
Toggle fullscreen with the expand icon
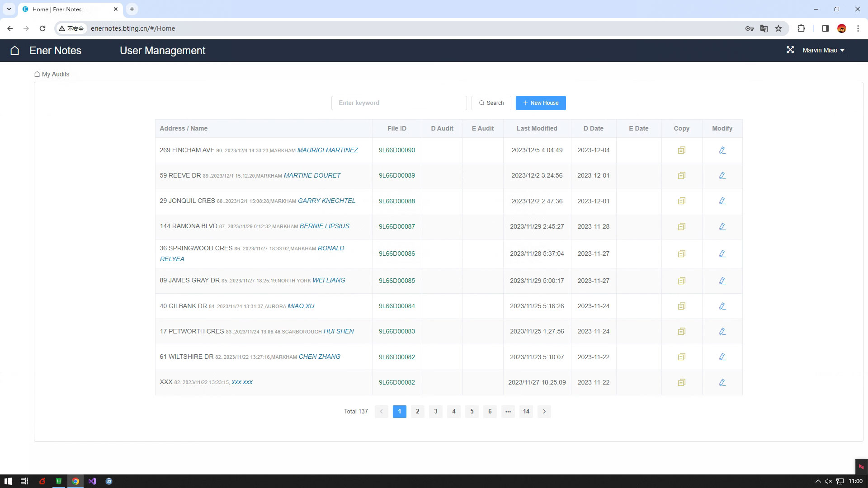pos(790,50)
